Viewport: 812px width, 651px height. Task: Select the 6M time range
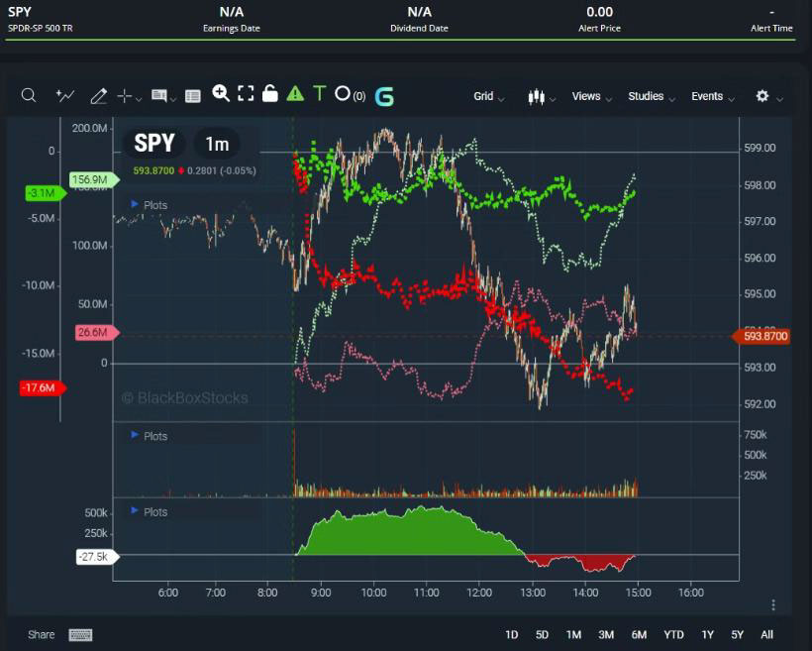click(x=639, y=635)
